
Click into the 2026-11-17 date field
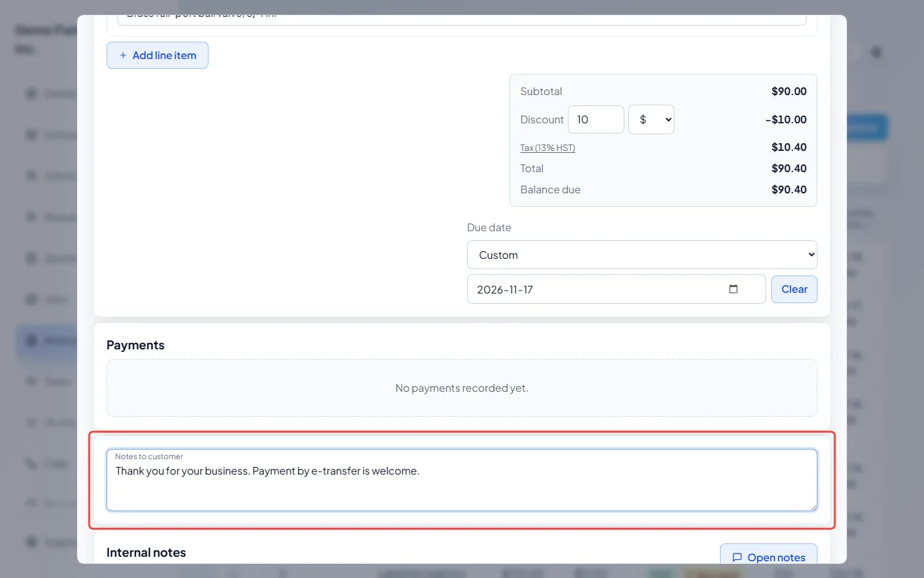616,289
